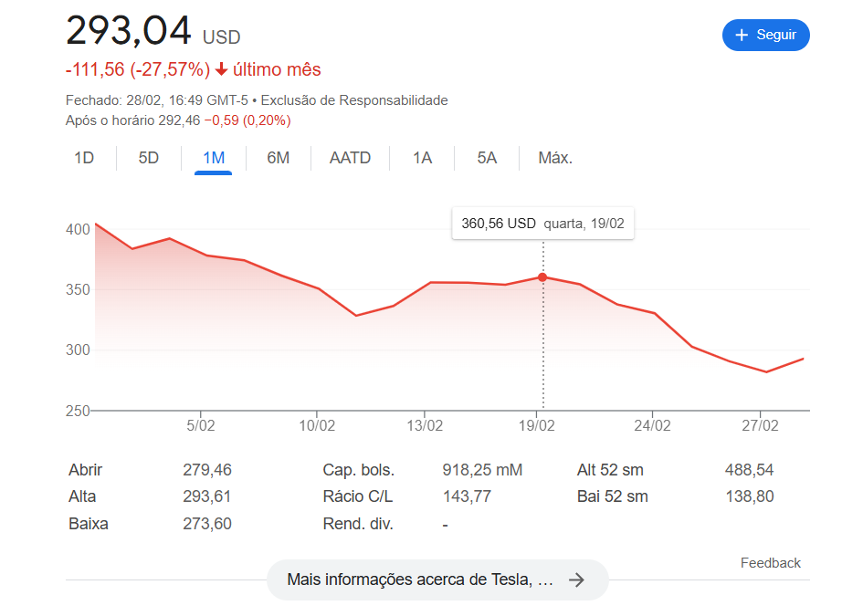Image resolution: width=863 pixels, height=616 pixels.
Task: Click the -111,56 (-27,57%) change text
Action: tap(138, 69)
